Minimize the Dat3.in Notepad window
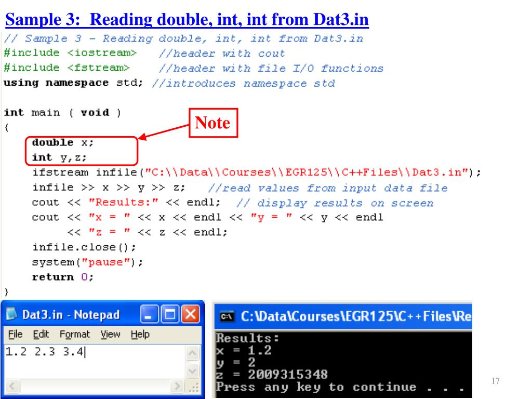This screenshot has width=532, height=399. (149, 314)
